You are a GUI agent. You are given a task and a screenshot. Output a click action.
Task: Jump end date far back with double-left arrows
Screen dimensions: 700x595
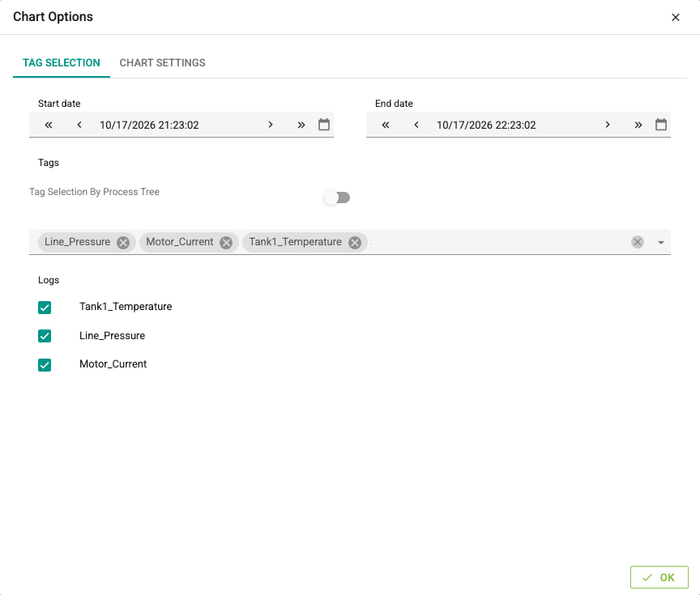(386, 125)
